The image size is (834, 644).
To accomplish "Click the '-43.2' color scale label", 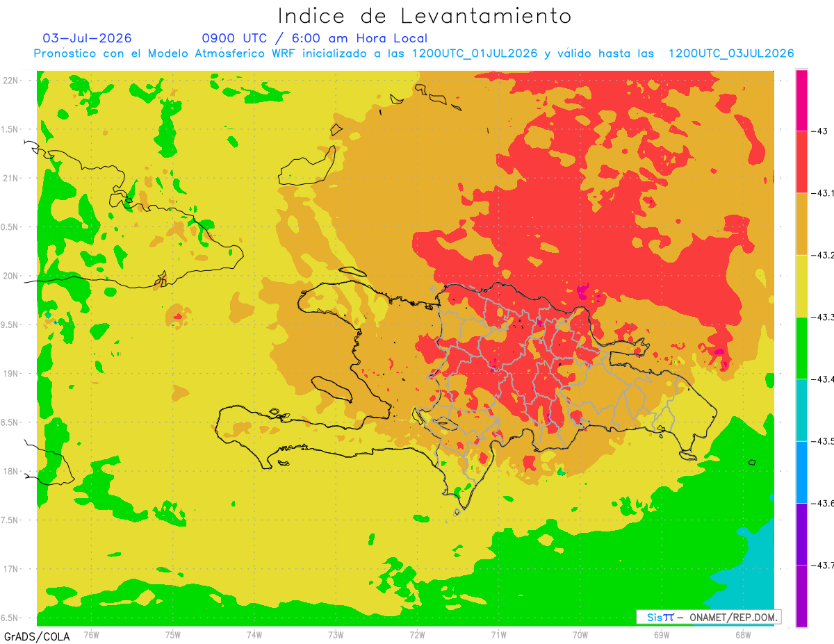I will (x=823, y=255).
